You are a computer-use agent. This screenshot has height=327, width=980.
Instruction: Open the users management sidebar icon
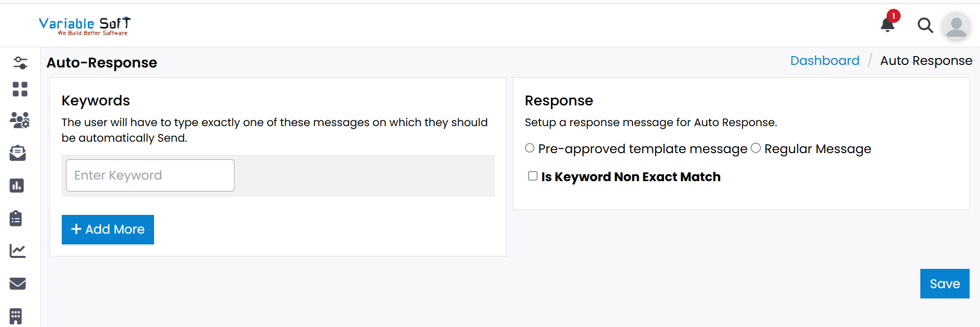click(20, 120)
